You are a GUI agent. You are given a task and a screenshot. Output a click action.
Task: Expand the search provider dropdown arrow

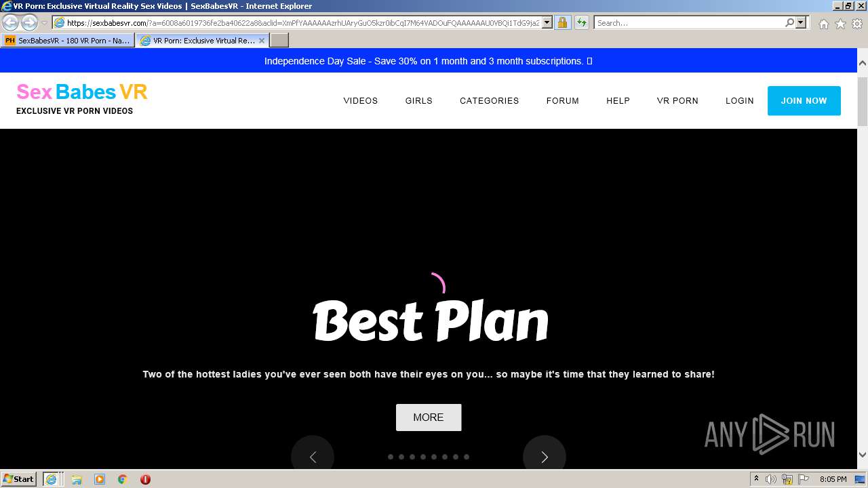tap(801, 22)
